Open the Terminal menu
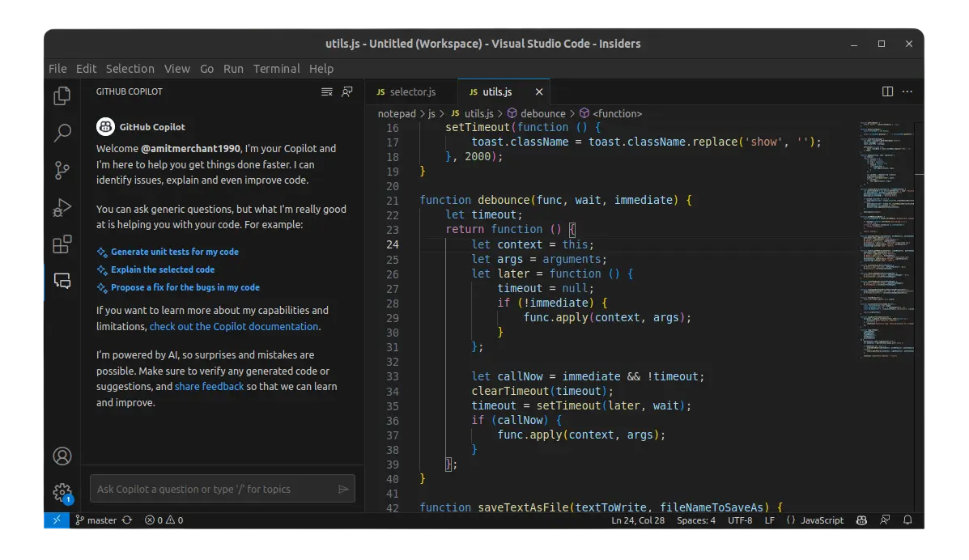This screenshot has height=560, width=969. click(x=276, y=69)
